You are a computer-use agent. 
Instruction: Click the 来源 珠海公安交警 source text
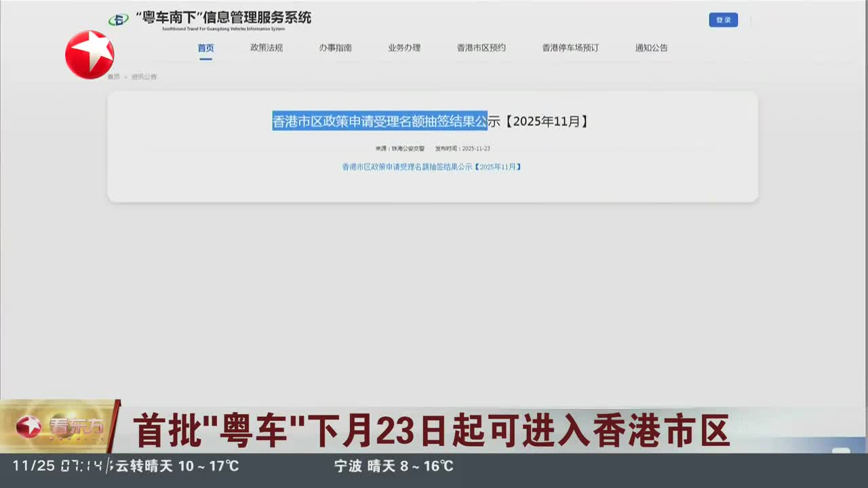399,148
